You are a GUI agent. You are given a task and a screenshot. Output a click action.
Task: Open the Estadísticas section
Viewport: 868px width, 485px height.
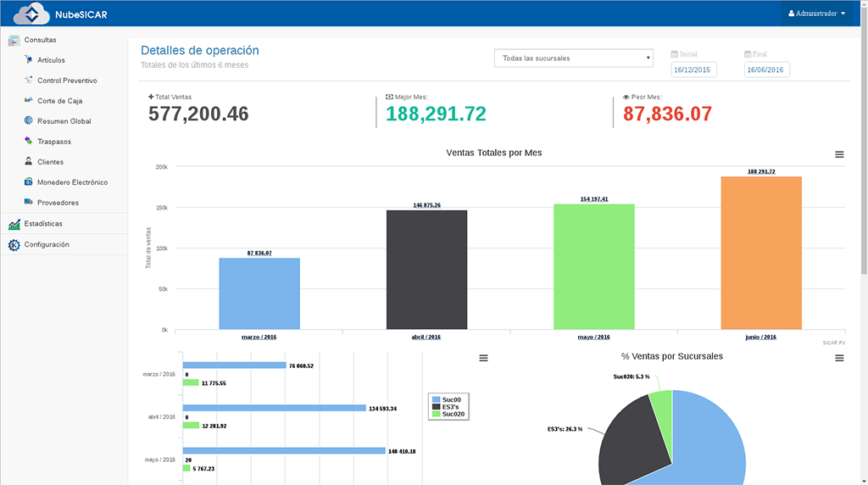(x=43, y=224)
